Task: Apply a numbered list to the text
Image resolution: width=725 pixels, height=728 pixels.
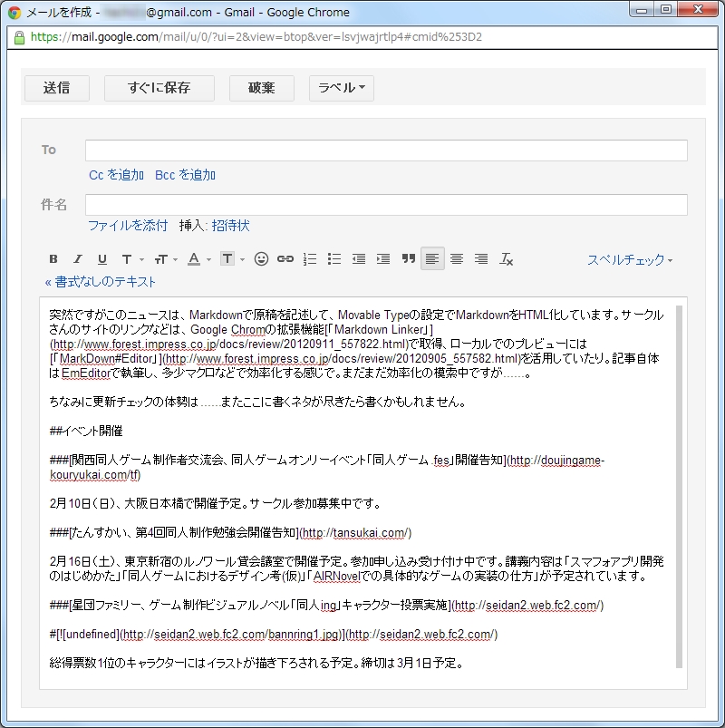Action: click(309, 258)
